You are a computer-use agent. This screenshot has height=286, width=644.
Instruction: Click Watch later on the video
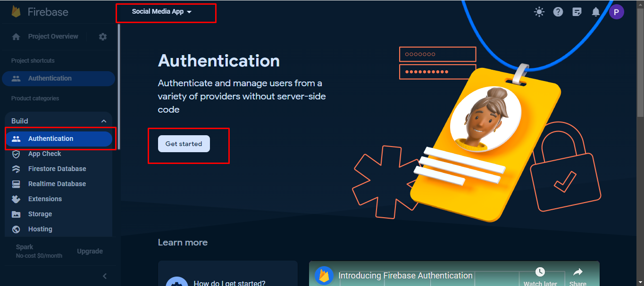540,276
